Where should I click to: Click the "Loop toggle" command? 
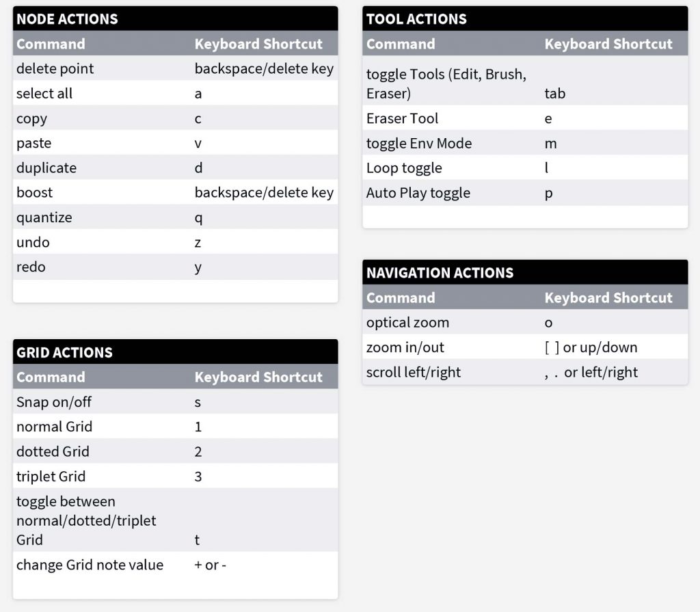click(x=404, y=168)
